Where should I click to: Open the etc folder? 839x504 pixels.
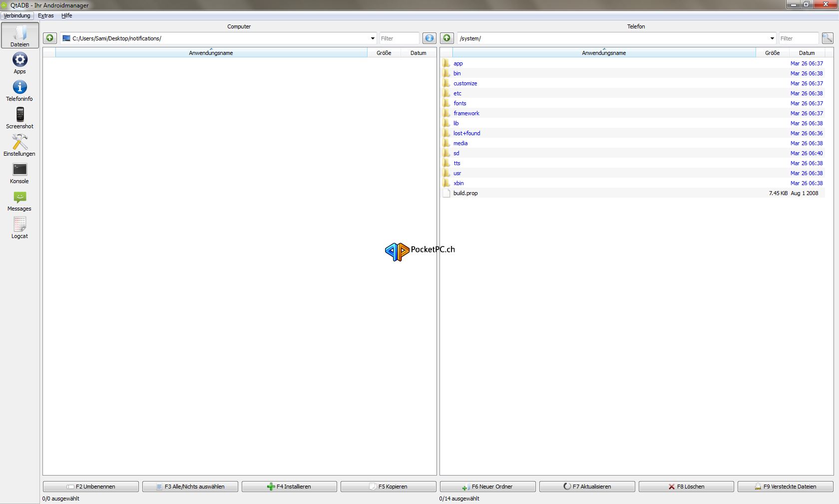coord(457,93)
